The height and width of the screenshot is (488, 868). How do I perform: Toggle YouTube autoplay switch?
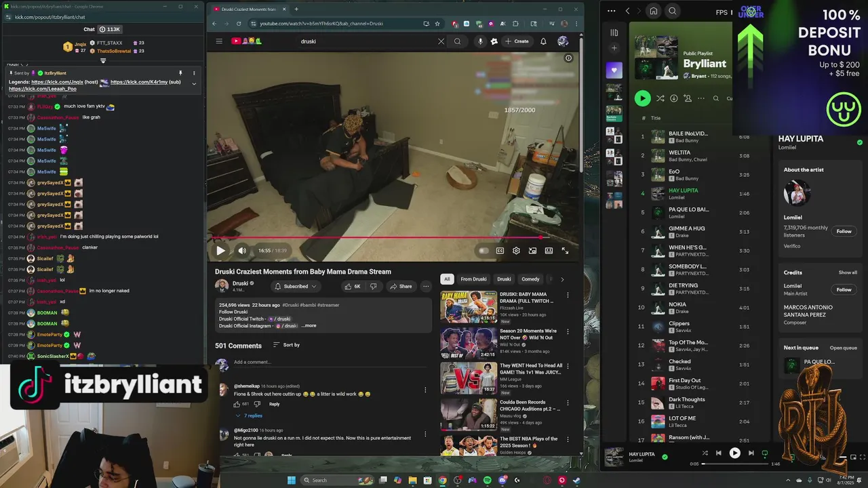pyautogui.click(x=484, y=251)
